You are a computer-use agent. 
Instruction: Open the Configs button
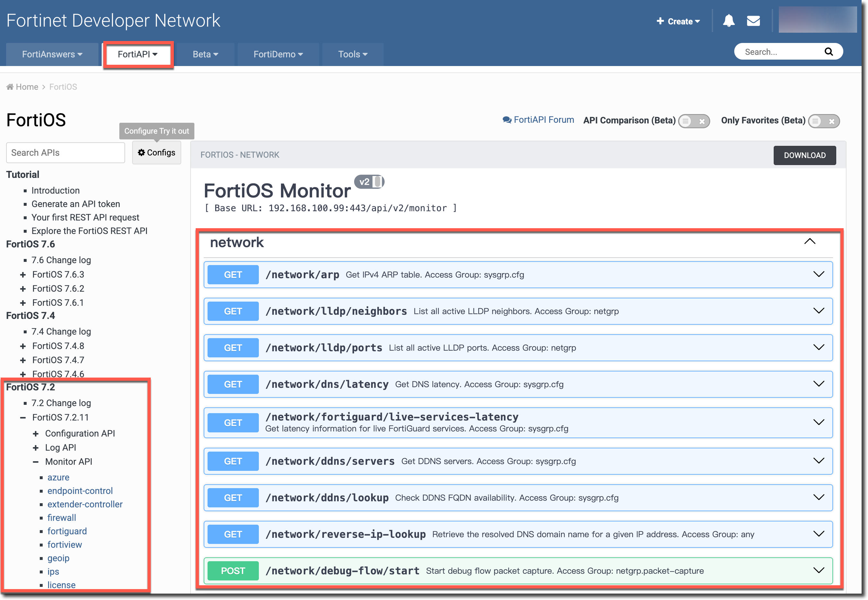click(x=157, y=153)
